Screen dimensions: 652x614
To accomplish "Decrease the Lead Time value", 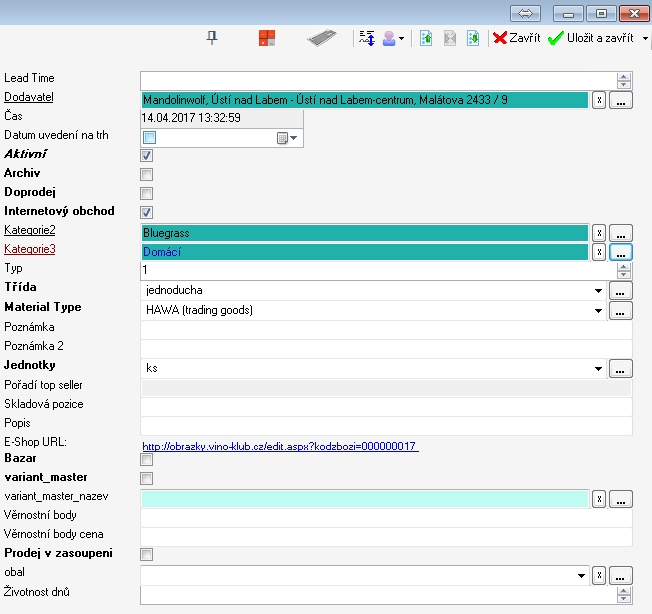I will (x=623, y=84).
